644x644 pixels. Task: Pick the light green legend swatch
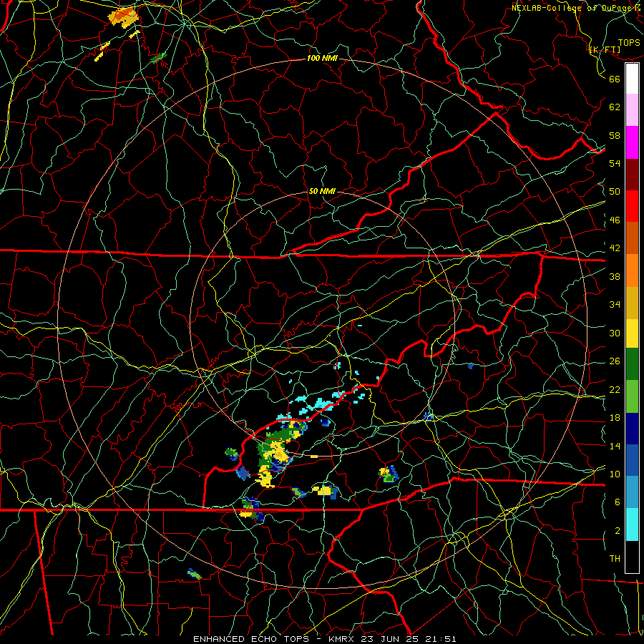632,396
